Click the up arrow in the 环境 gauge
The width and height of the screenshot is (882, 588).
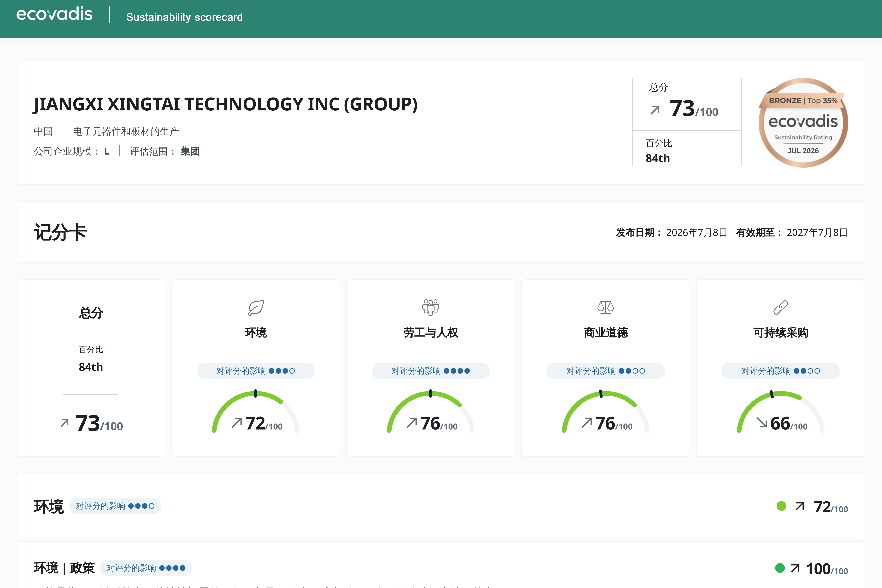tap(237, 423)
